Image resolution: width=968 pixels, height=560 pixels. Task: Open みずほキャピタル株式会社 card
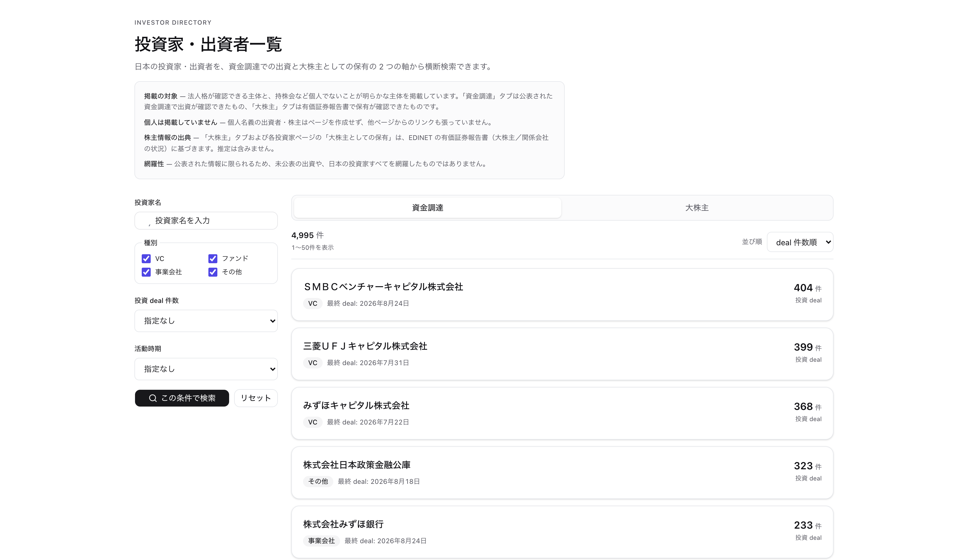tap(562, 413)
